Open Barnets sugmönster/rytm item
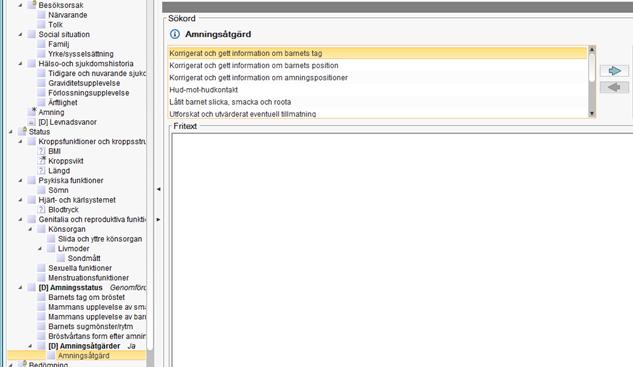 [90, 326]
